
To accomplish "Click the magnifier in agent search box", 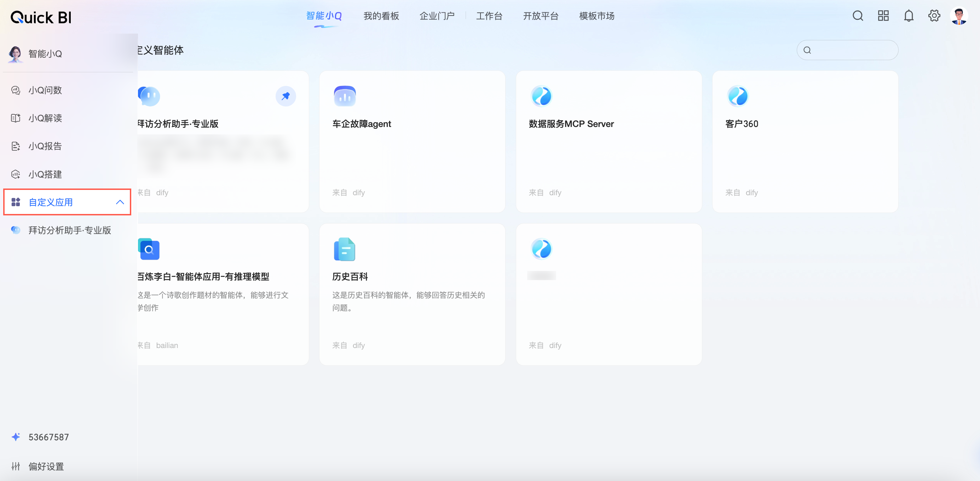I will coord(807,50).
